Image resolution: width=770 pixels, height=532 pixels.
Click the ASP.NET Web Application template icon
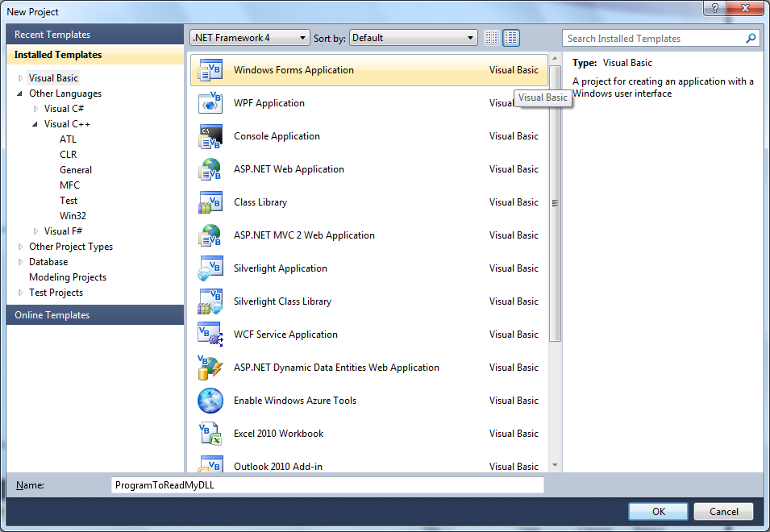[x=210, y=169]
